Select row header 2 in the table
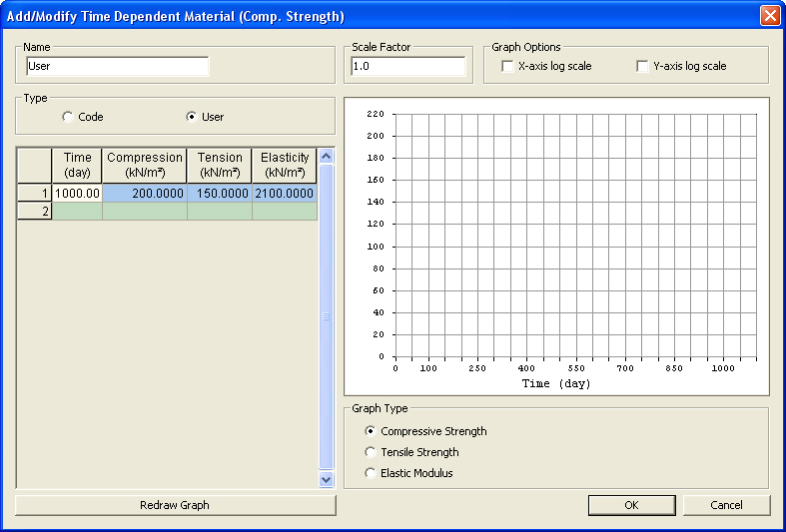Screen dimensions: 786x532 35,211
